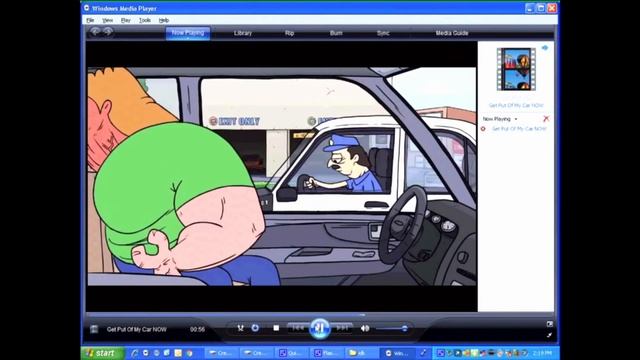Mute the player sound

[365, 328]
